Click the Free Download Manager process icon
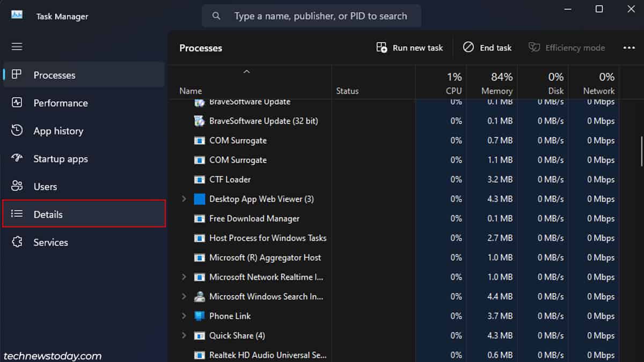 tap(199, 219)
